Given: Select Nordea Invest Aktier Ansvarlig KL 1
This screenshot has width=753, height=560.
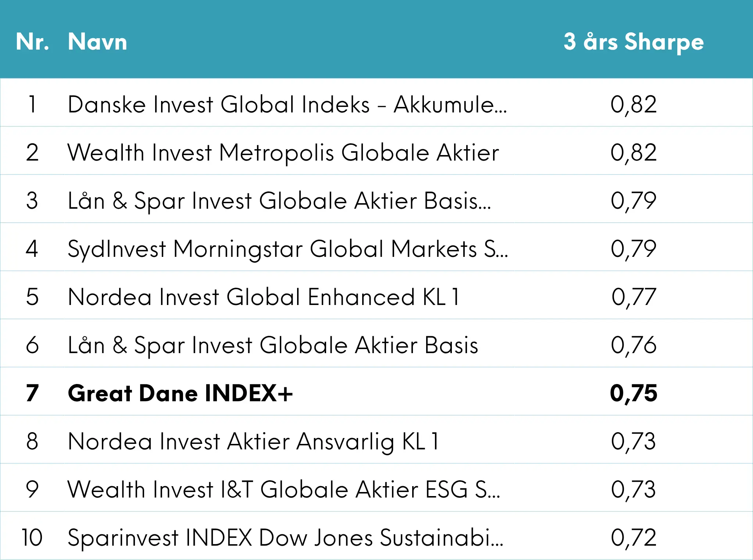Looking at the screenshot, I should (x=254, y=441).
